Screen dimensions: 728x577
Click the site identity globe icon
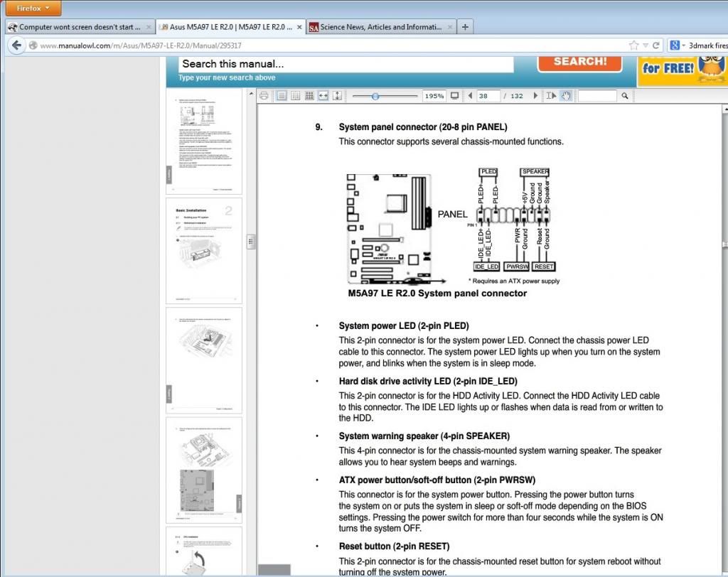point(33,45)
